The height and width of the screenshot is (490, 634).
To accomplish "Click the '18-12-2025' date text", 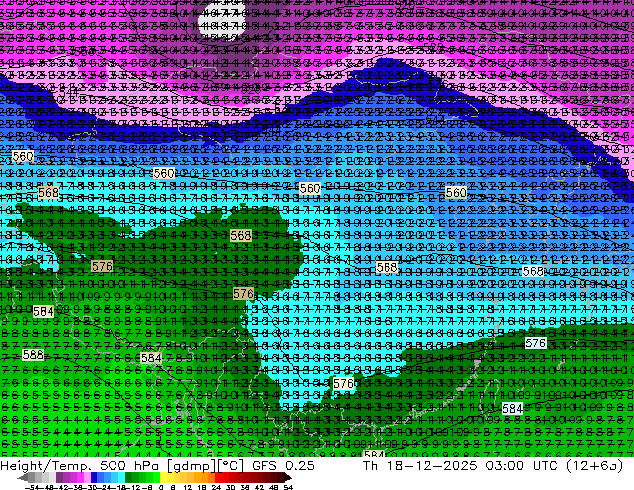I will click(432, 466).
